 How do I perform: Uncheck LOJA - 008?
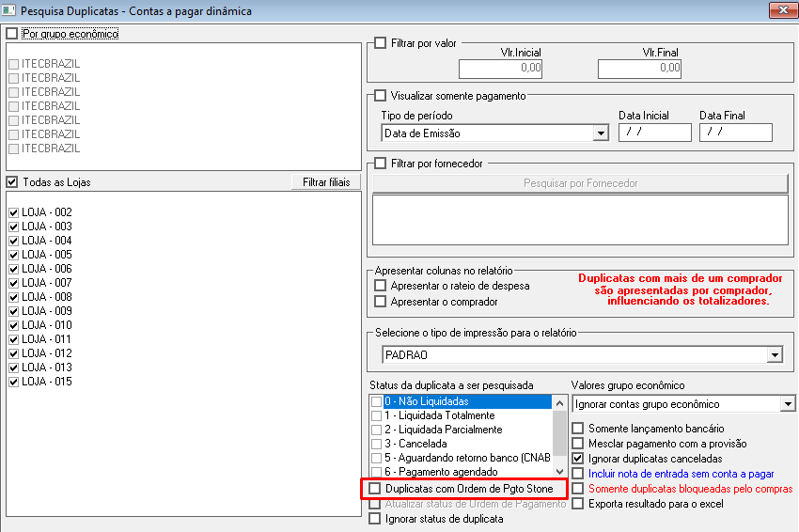point(14,297)
